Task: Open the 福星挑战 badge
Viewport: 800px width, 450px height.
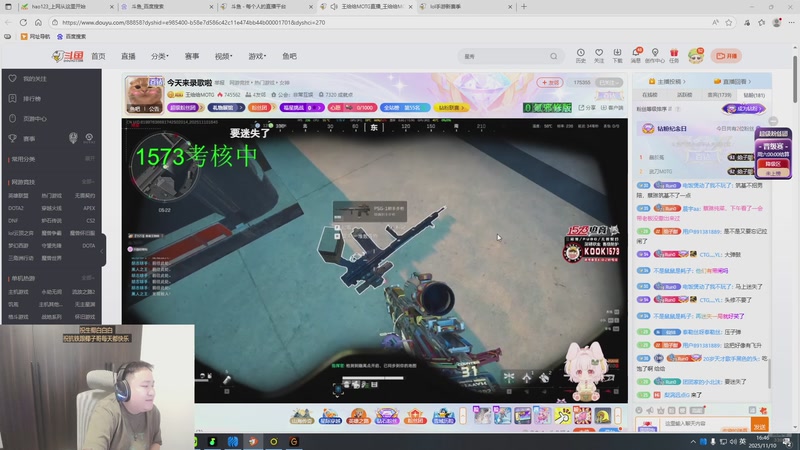Action: click(302, 108)
